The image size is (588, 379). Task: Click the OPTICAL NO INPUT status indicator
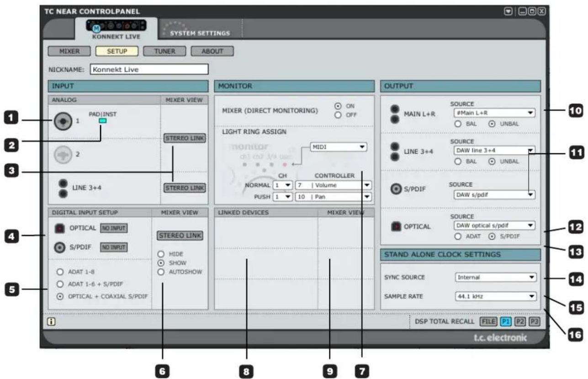point(113,228)
